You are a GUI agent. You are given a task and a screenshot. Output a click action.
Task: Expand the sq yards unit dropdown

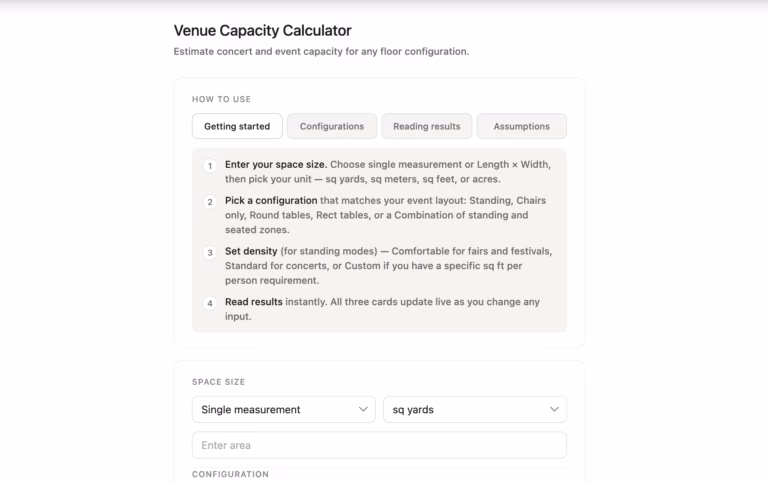tap(475, 409)
